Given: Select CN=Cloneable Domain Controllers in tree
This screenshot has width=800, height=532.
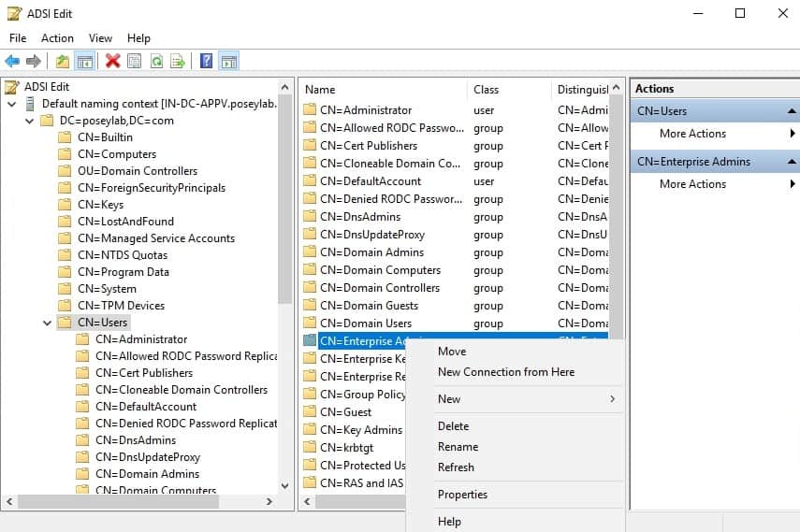Looking at the screenshot, I should point(182,390).
